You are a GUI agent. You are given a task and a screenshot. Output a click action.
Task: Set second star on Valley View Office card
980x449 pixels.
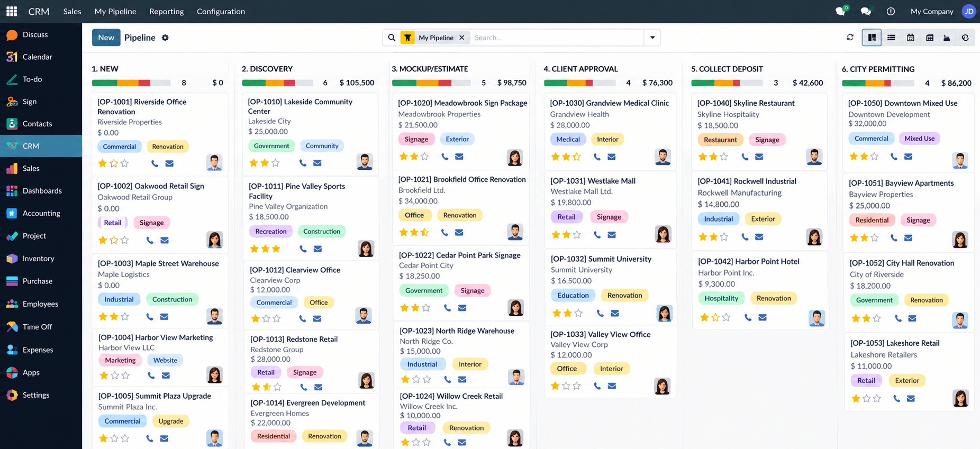tap(566, 386)
